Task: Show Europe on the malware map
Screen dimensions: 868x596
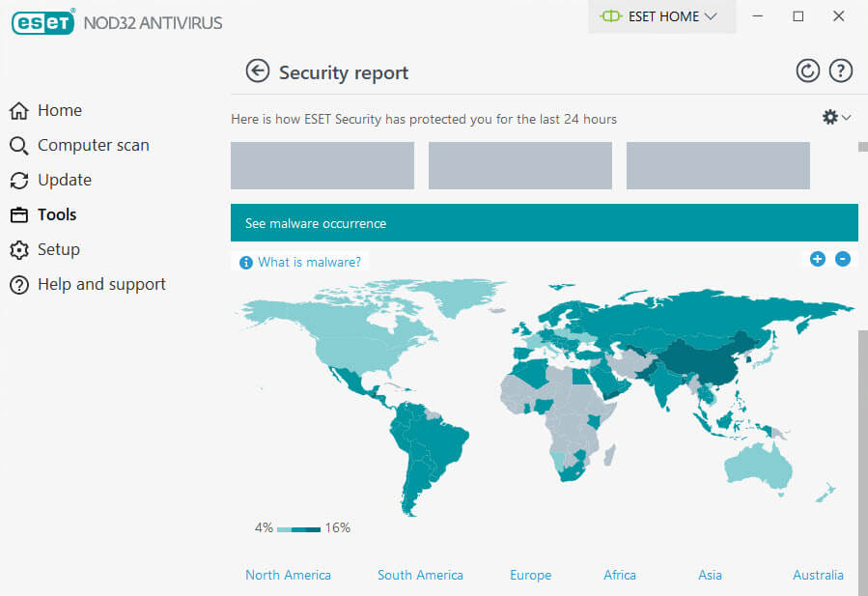Action: (530, 575)
